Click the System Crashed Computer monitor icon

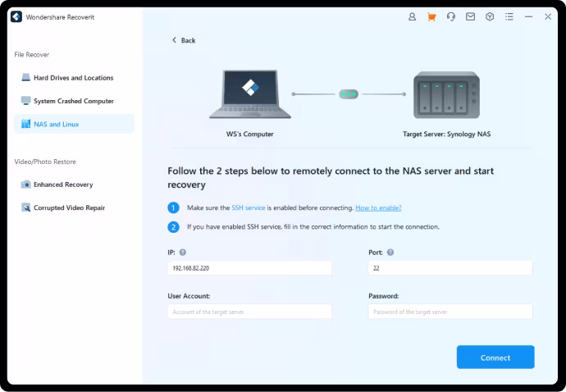25,101
